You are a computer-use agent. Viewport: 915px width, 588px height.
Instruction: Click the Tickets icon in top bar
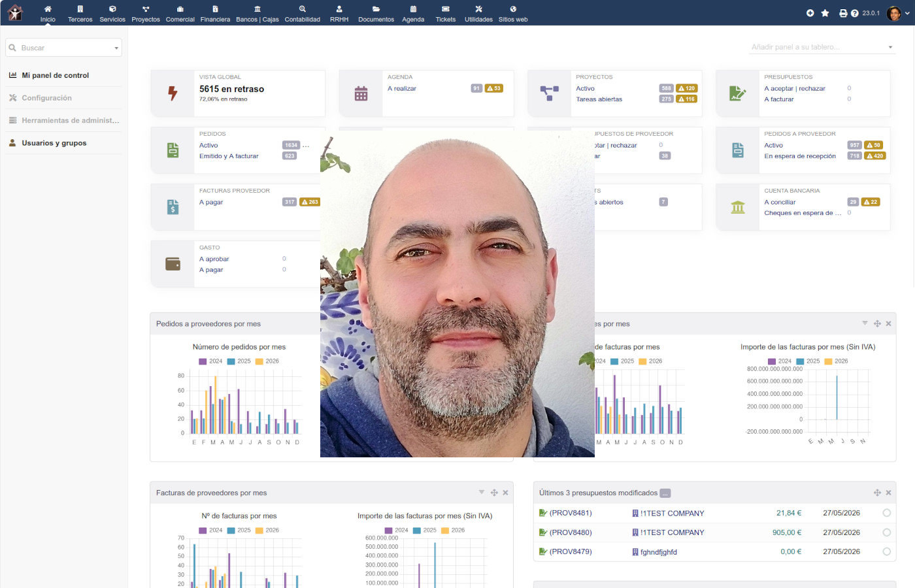446,9
